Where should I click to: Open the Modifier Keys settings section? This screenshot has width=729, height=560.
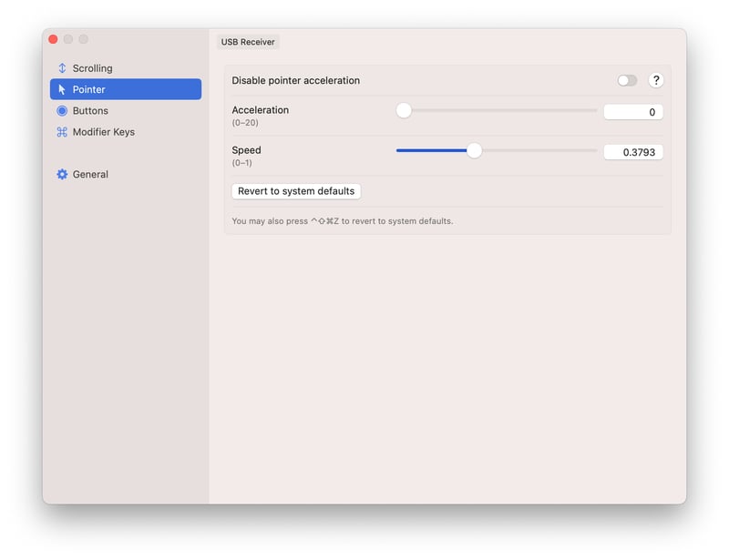coord(103,132)
